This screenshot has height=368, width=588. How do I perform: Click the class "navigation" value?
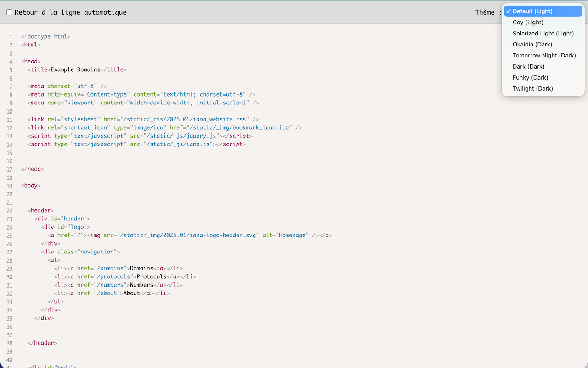(97, 252)
